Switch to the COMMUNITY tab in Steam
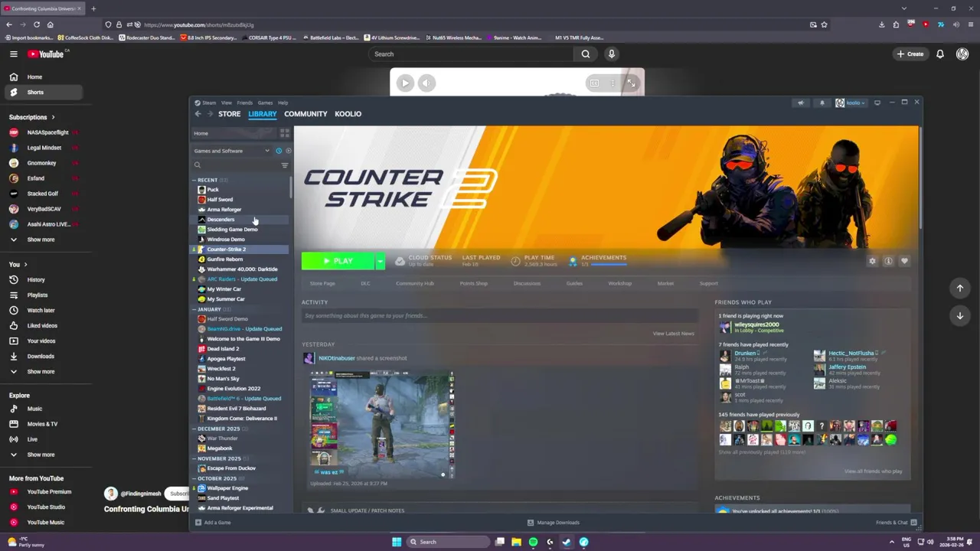 click(x=305, y=114)
